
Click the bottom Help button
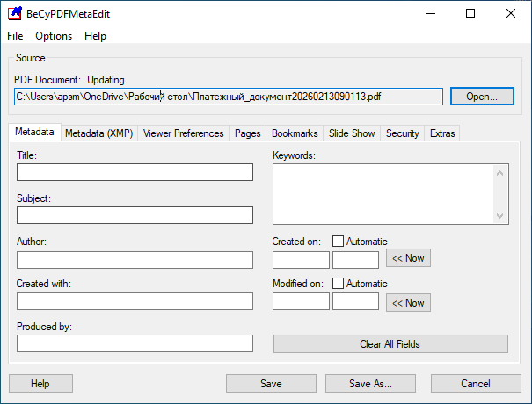coord(40,383)
